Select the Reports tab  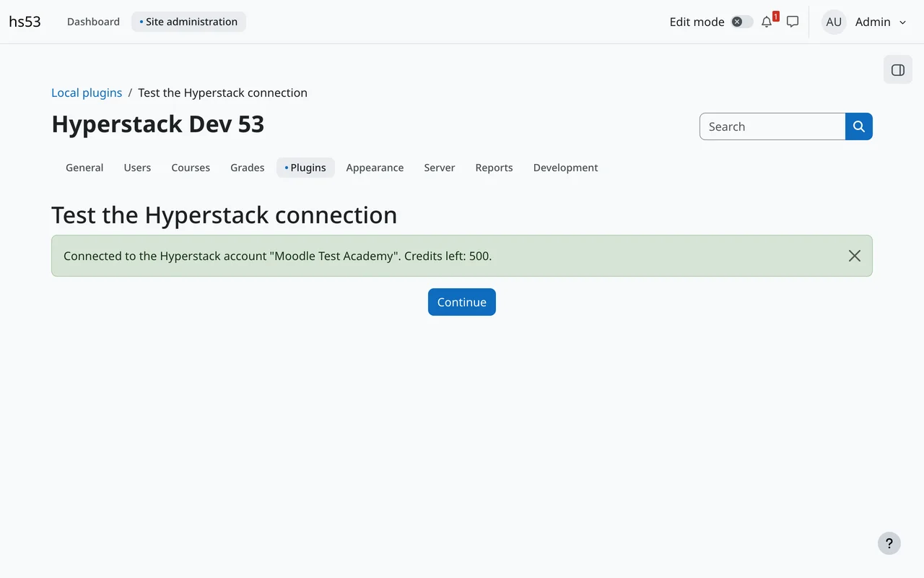(494, 168)
